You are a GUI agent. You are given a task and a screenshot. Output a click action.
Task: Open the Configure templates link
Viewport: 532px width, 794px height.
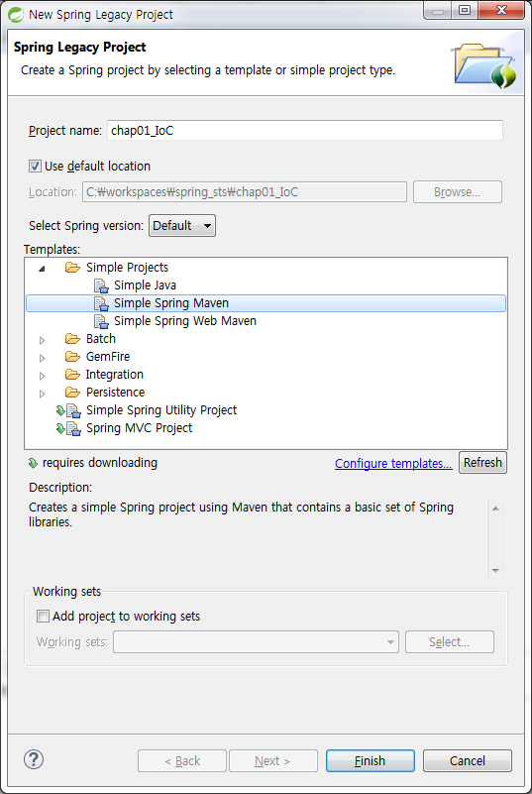tap(393, 463)
